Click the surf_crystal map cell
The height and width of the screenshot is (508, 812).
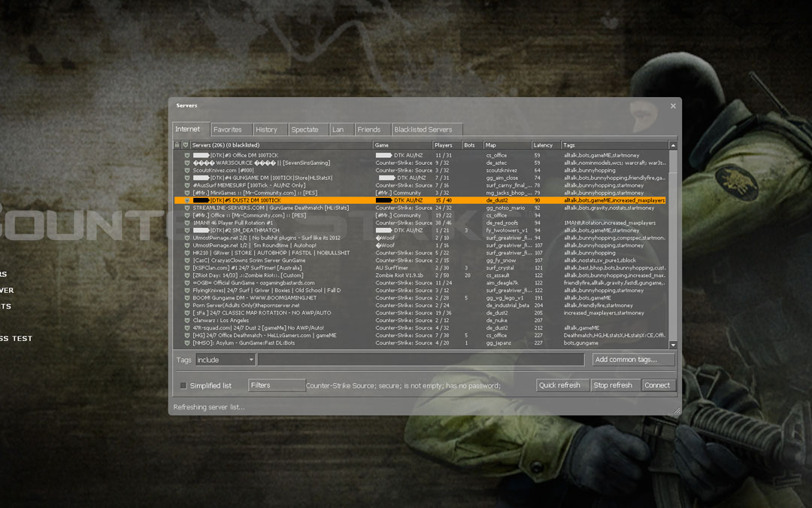click(500, 268)
